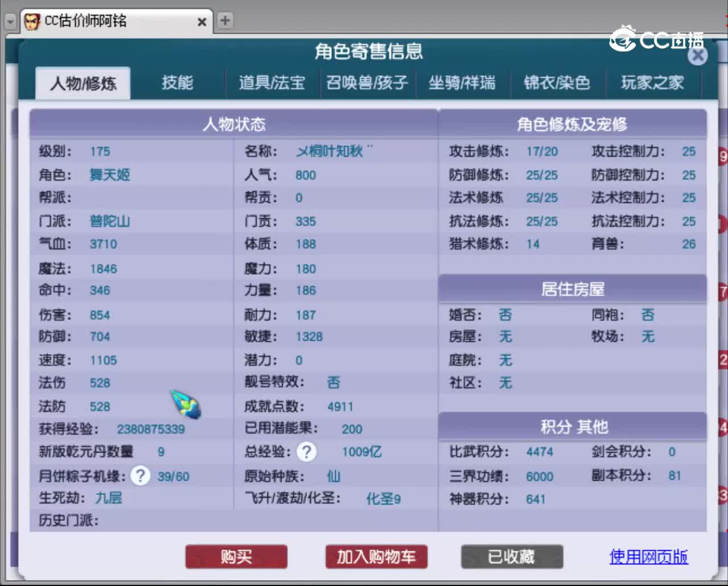Click the 角色修炼及宠修 section header
The width and height of the screenshot is (728, 586).
pyautogui.click(x=572, y=123)
